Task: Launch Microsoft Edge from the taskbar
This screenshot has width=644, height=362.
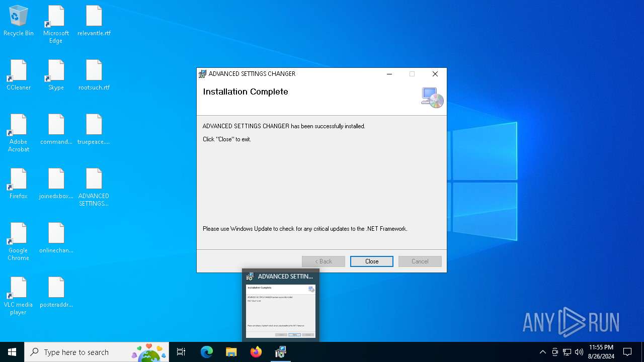Action: coord(207,352)
